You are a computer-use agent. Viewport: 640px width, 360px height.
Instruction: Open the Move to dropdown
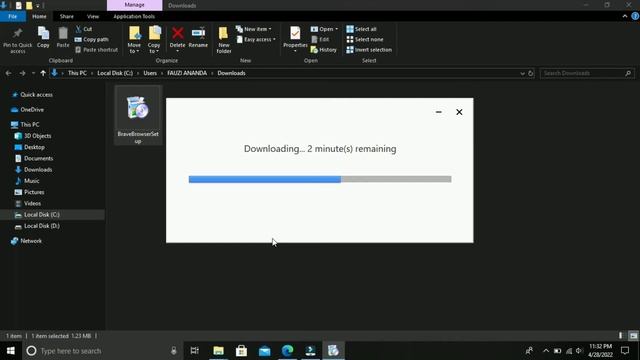134,40
